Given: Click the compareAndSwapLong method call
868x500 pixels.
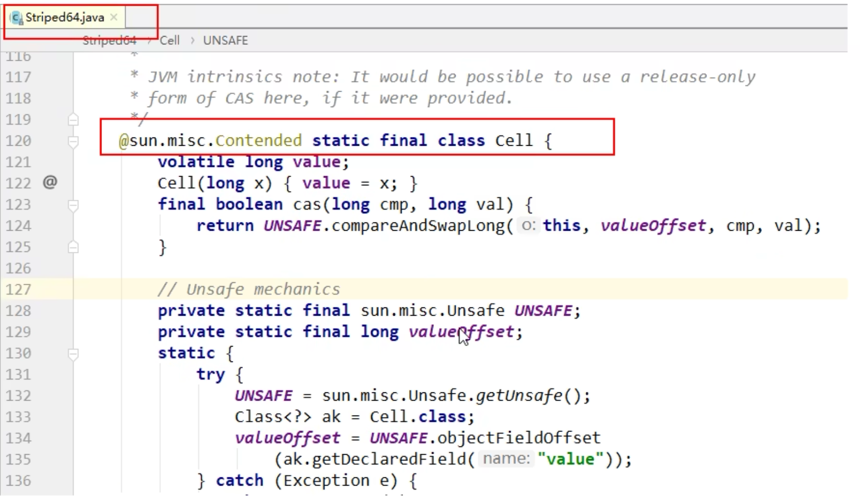Looking at the screenshot, I should 418,226.
